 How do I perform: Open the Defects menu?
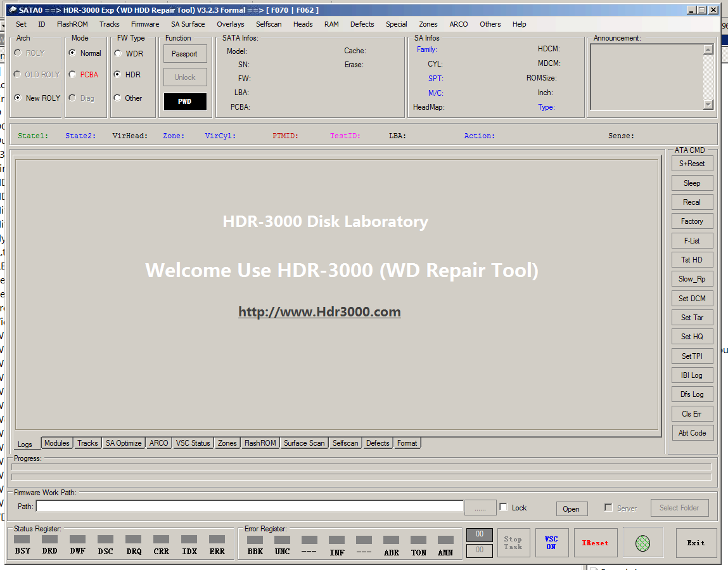click(362, 24)
